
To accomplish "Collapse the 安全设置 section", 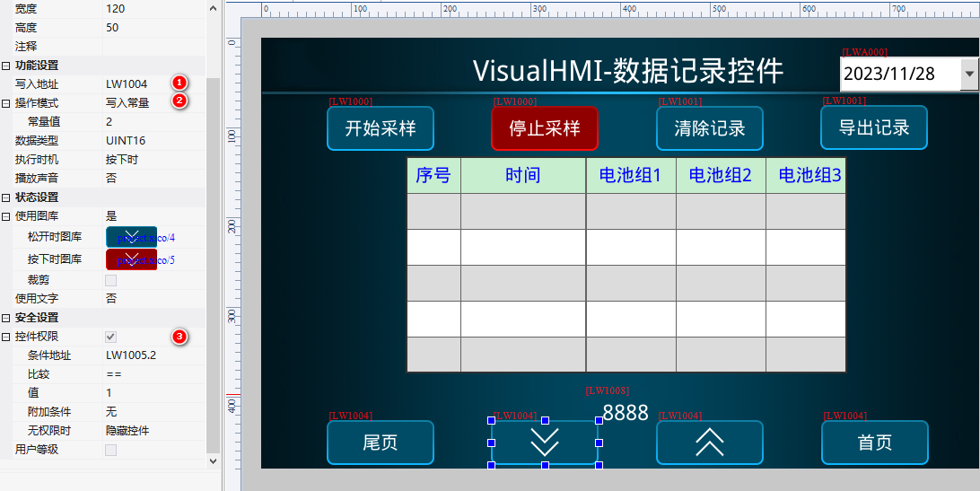I will point(6,318).
